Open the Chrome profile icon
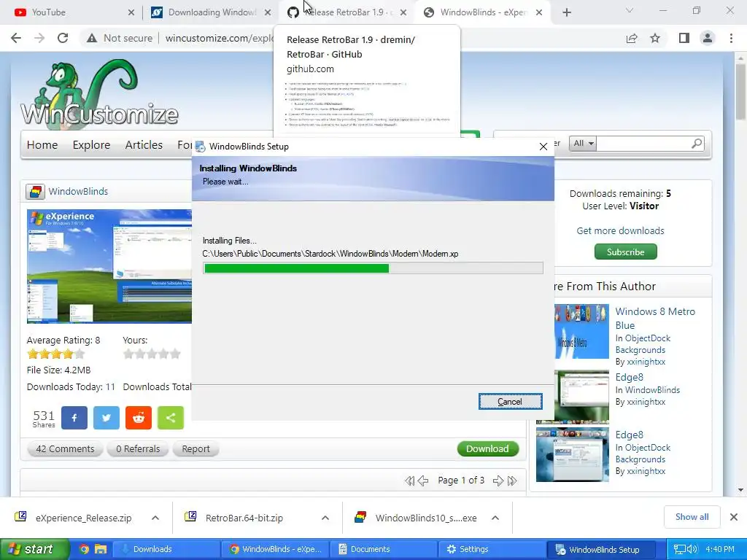The height and width of the screenshot is (560, 747). 708,38
